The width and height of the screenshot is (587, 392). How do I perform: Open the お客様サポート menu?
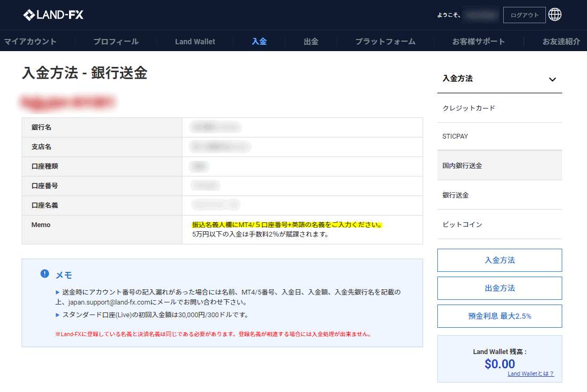coord(478,42)
